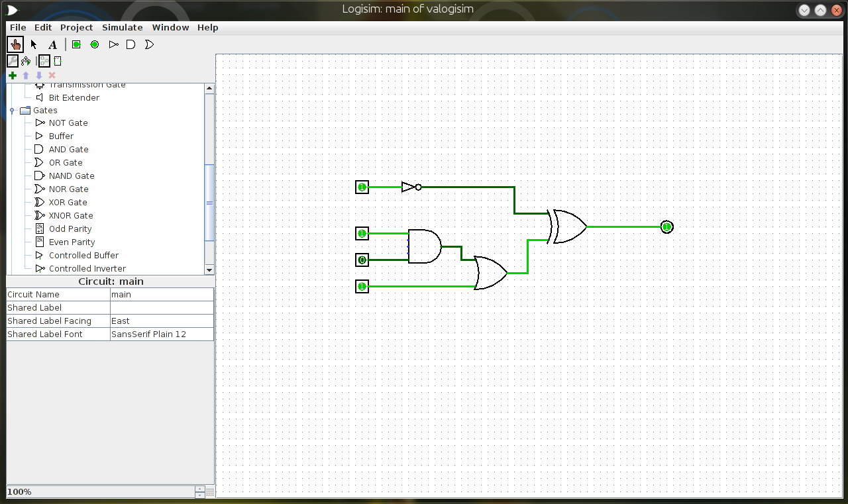The height and width of the screenshot is (504, 848).
Task: Pick the AND gate toolbar shortcut
Action: pos(131,44)
